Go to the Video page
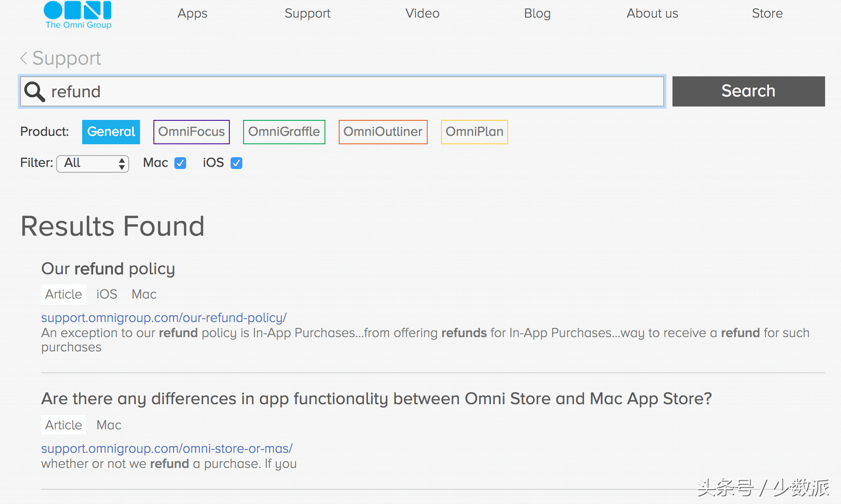 [x=422, y=13]
